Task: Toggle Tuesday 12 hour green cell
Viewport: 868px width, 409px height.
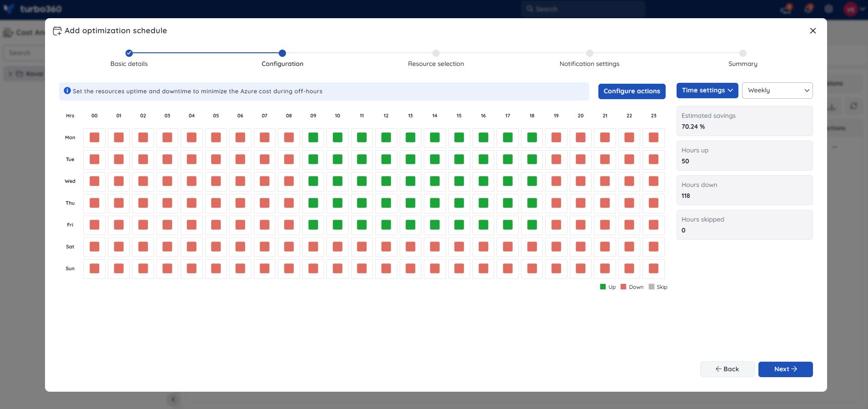Action: click(x=386, y=159)
